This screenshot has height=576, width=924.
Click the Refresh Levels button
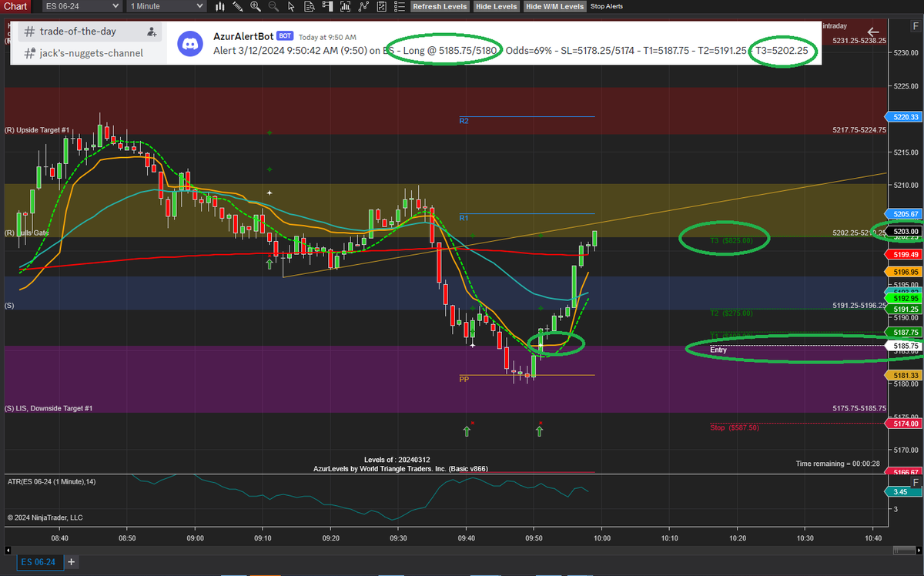(440, 6)
